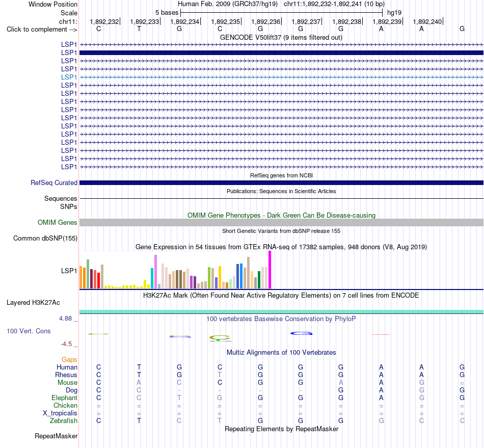Select the light-blue highlighted LSP1 transcript label
This screenshot has height=448, width=484.
click(x=69, y=77)
